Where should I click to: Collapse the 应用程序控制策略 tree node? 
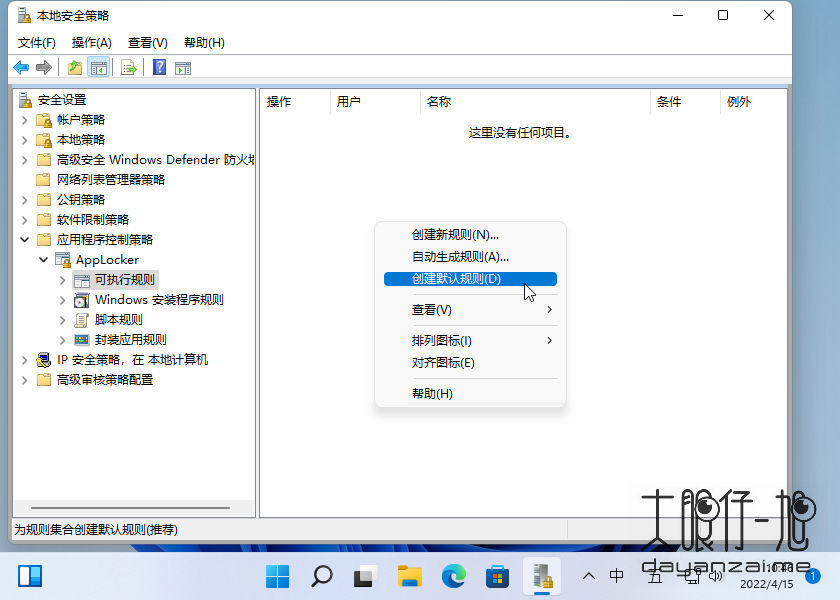[24, 239]
